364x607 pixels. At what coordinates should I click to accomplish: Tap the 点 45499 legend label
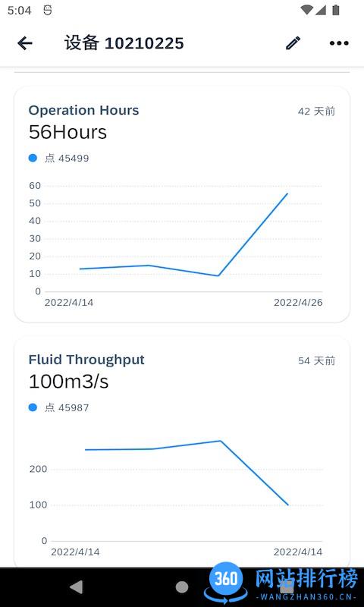67,158
